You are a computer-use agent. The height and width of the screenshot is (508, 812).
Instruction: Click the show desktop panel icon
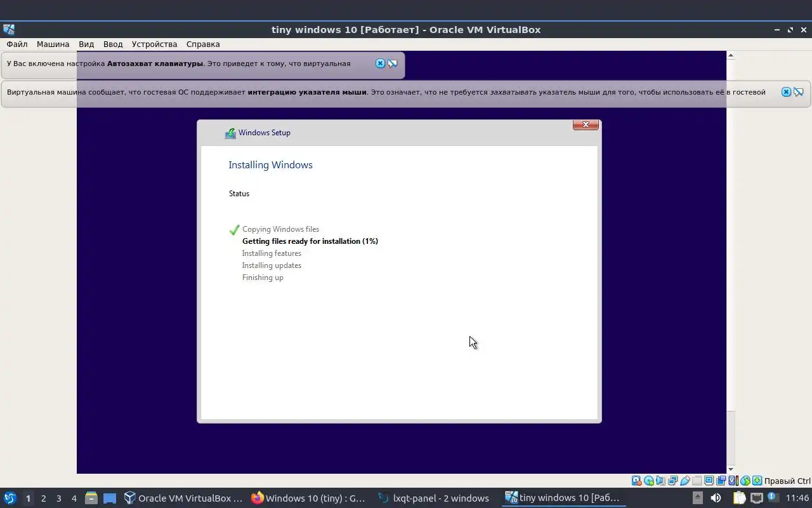[110, 498]
